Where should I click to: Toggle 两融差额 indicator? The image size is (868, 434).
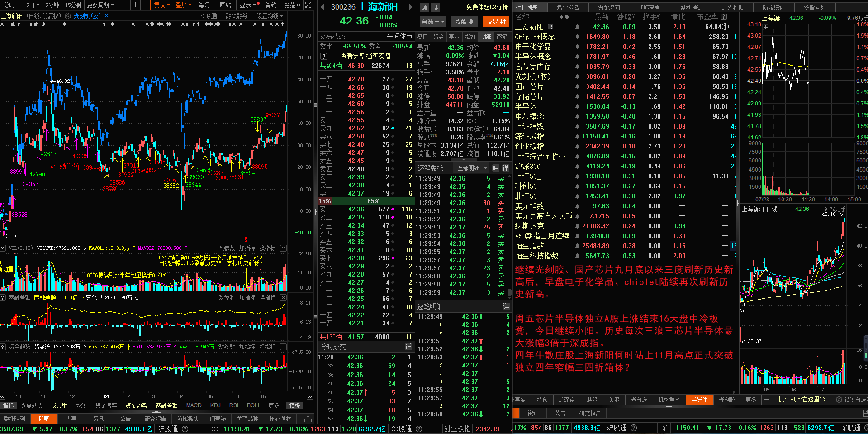(166, 405)
